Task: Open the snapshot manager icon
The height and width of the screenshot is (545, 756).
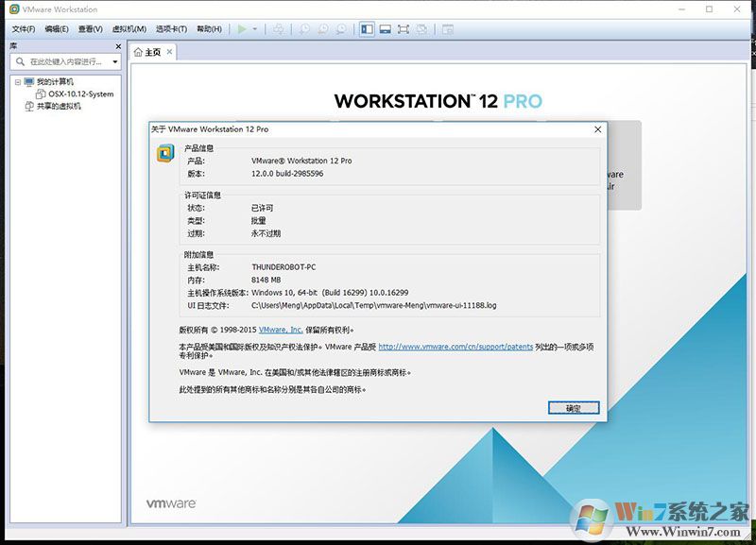Action: point(340,29)
